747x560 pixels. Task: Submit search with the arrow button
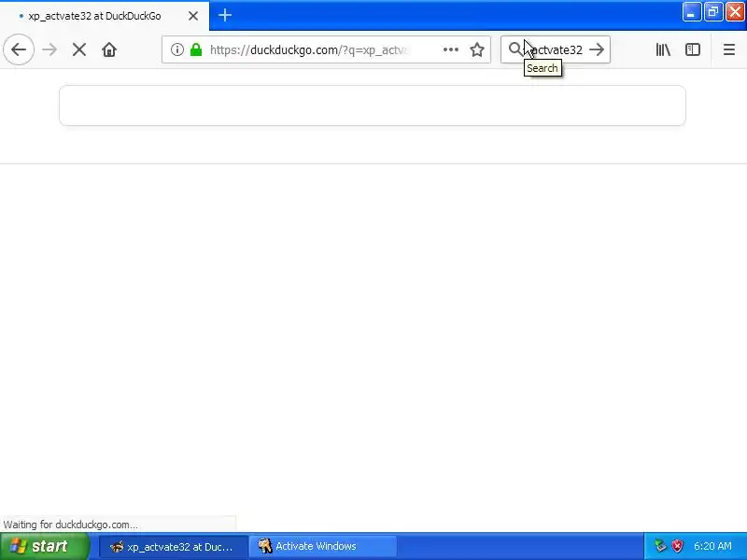click(597, 49)
